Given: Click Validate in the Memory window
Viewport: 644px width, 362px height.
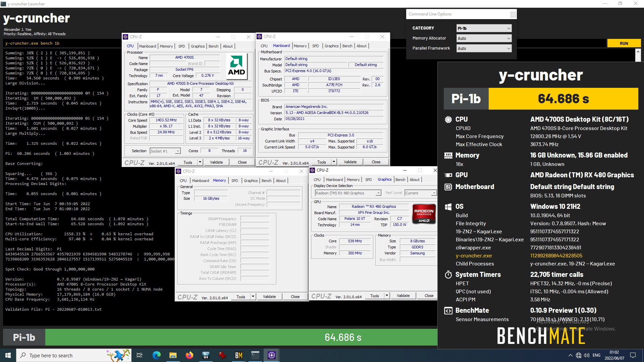Looking at the screenshot, I should coord(269,297).
